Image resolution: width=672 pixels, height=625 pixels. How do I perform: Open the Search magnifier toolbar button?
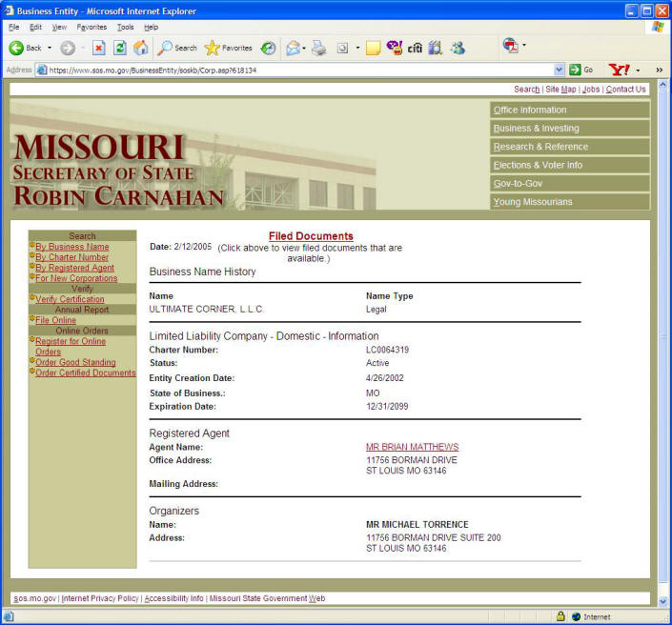pyautogui.click(x=177, y=48)
